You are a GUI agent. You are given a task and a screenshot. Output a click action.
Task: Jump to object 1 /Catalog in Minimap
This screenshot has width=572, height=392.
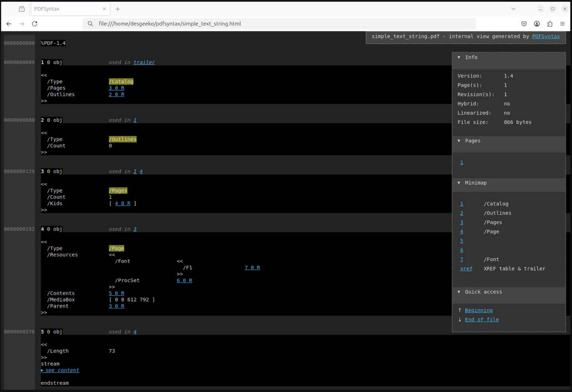[x=461, y=204]
